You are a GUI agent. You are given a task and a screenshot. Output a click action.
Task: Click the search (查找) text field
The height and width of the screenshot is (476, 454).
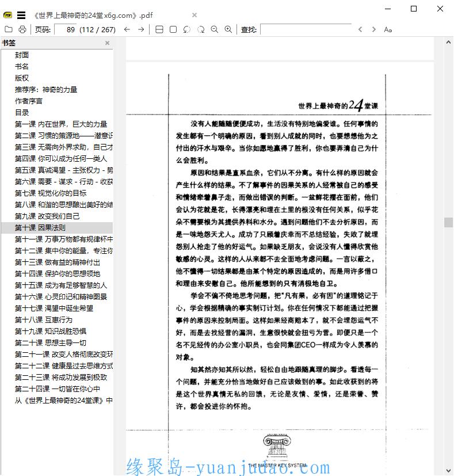[x=306, y=29]
